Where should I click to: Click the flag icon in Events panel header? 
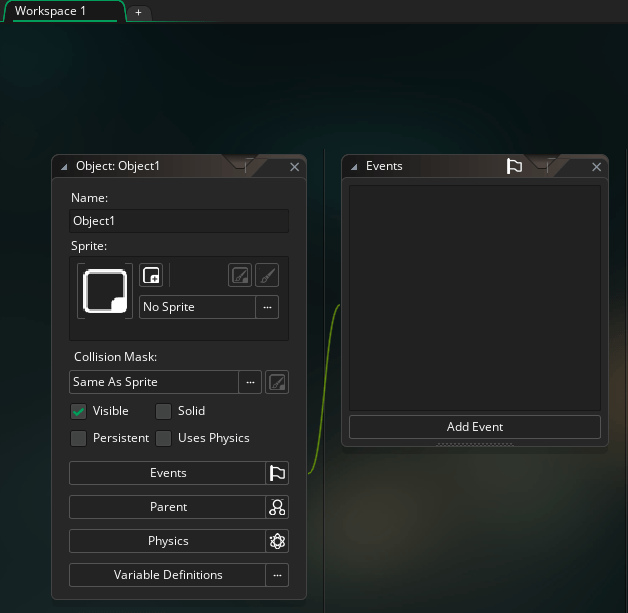point(514,166)
